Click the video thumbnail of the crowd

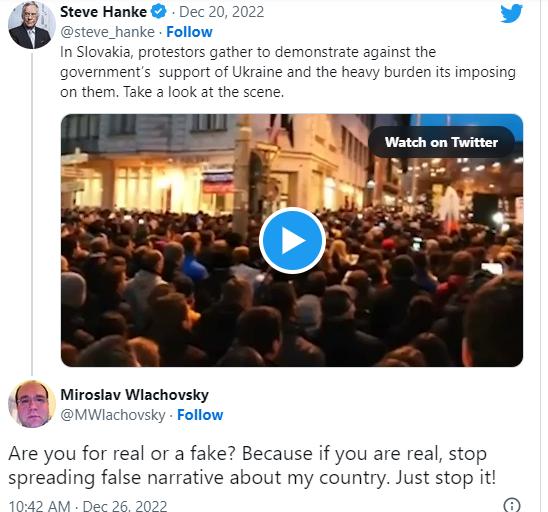(x=292, y=240)
